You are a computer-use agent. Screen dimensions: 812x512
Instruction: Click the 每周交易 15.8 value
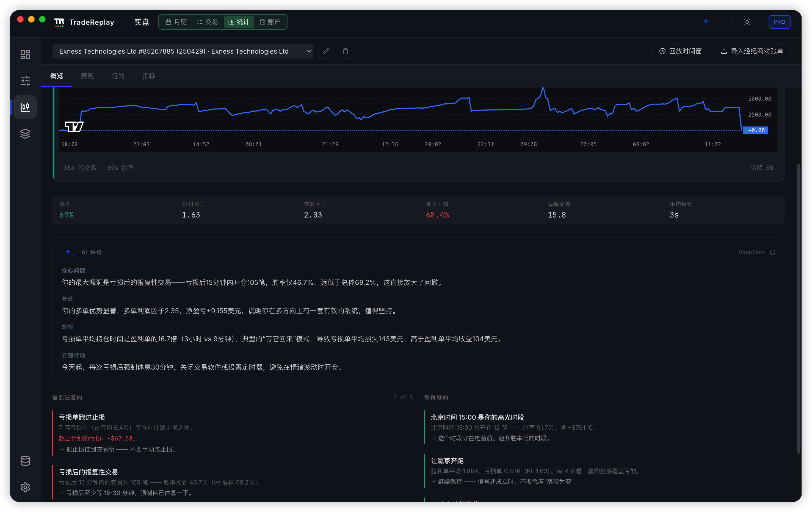click(557, 215)
